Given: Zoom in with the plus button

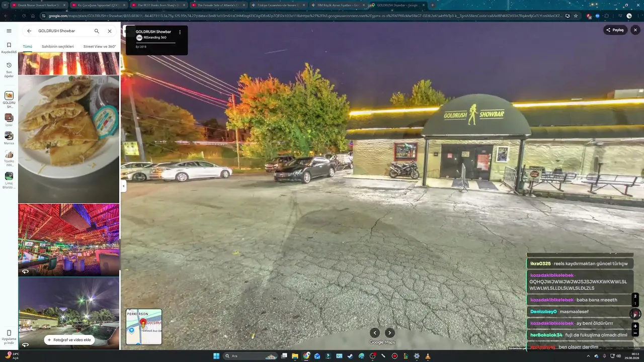Looking at the screenshot, I should [635, 326].
